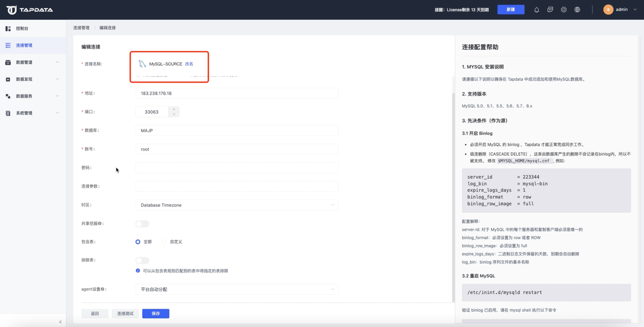644x327 pixels.
Task: Click the TAPDATA logo
Action: tap(30, 10)
